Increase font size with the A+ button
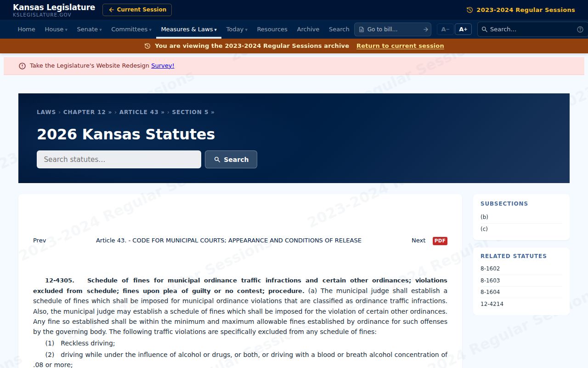This screenshot has height=368, width=588. pos(463,29)
